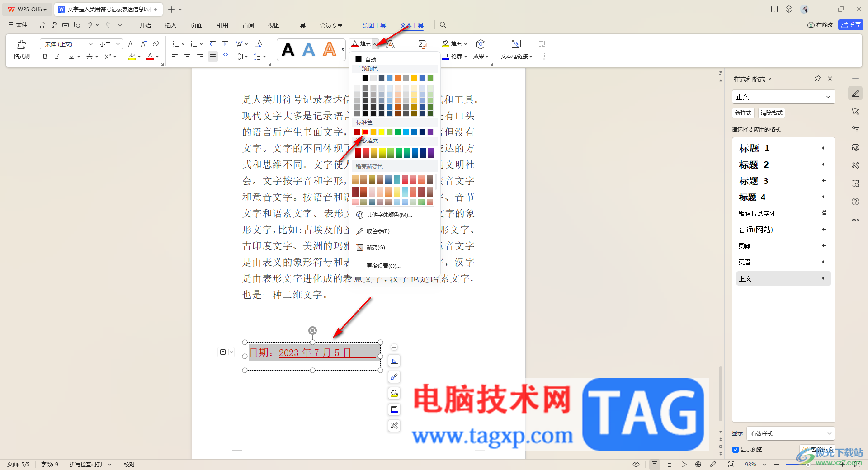Click the Clear Formatting eraser icon

pyautogui.click(x=156, y=44)
